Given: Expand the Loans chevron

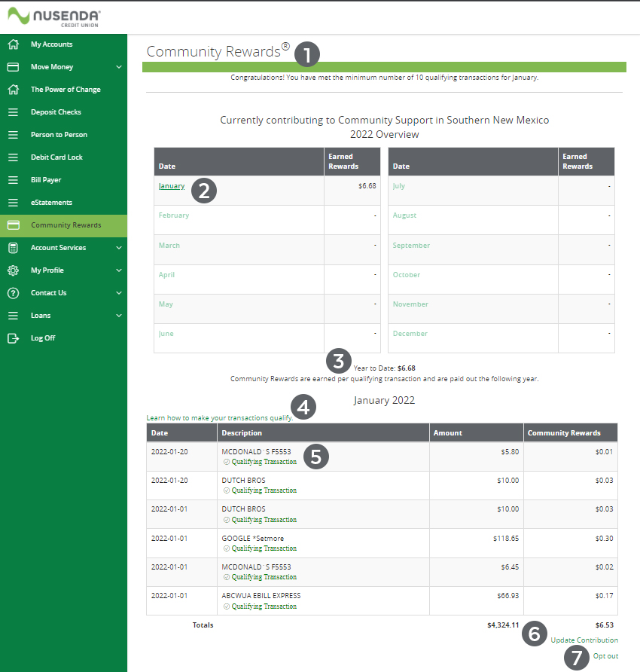Looking at the screenshot, I should pos(119,316).
